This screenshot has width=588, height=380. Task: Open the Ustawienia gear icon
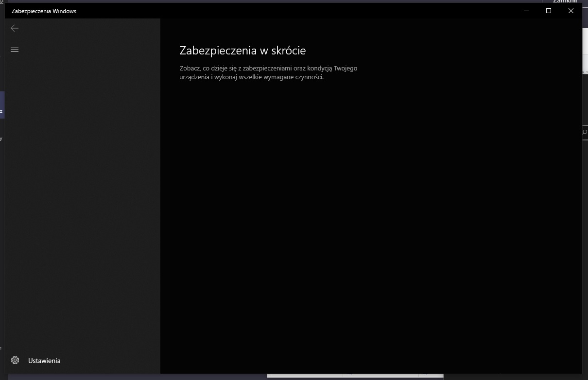click(x=15, y=361)
